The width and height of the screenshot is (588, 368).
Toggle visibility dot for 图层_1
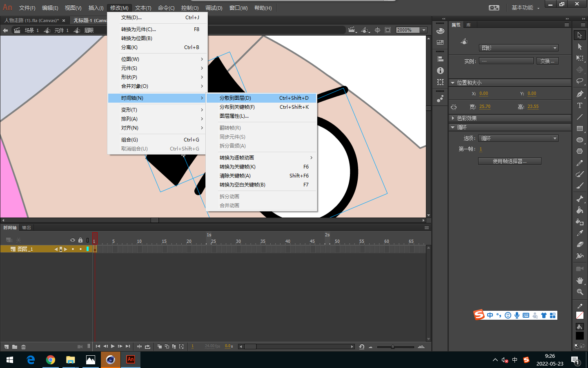click(73, 249)
